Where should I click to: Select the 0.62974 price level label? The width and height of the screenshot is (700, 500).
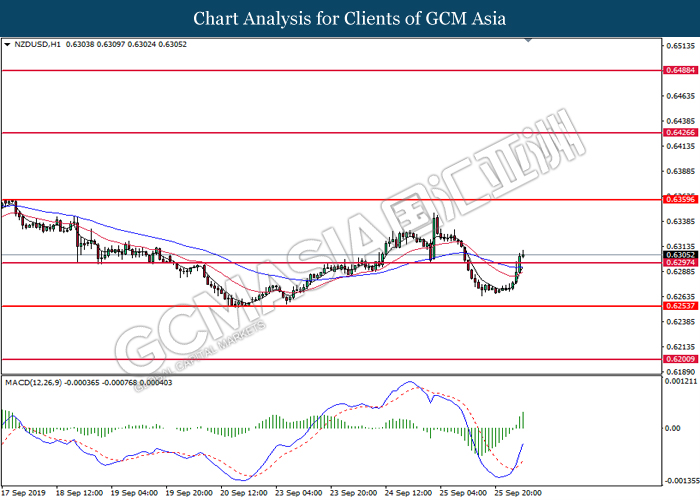680,262
